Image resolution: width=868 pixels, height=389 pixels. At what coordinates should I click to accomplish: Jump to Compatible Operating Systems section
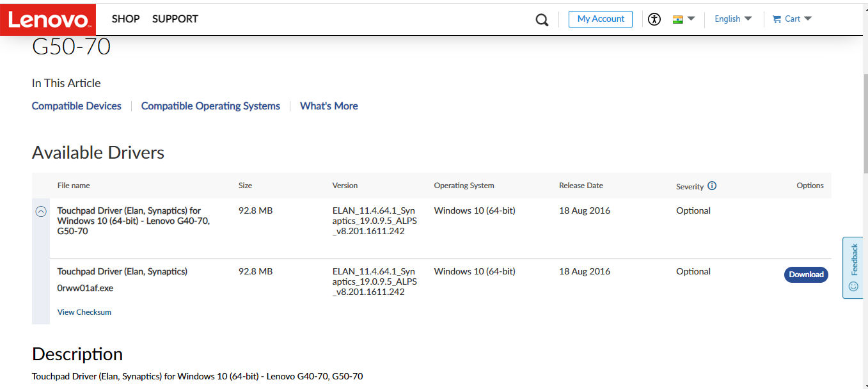point(210,106)
